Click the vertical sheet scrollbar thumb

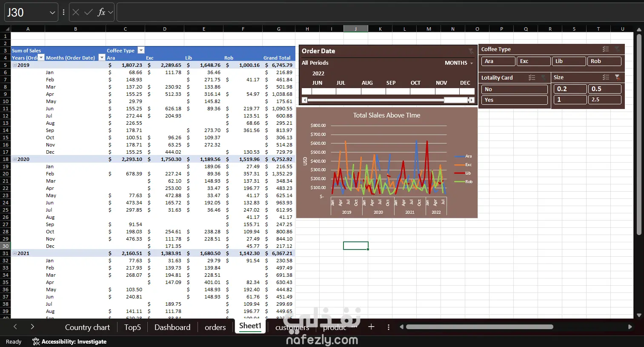pyautogui.click(x=639, y=134)
